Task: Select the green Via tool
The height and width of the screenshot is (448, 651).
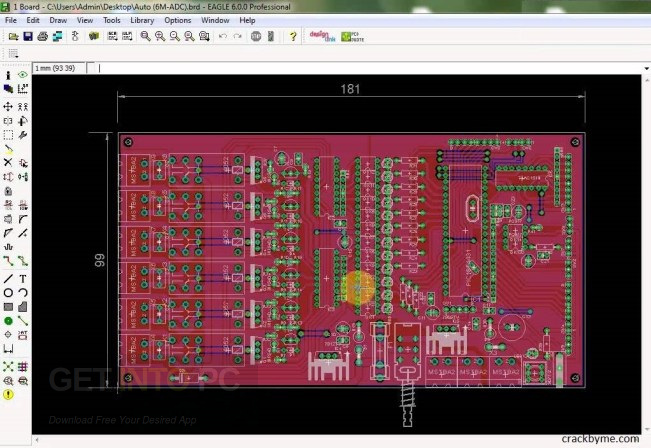Action: click(x=8, y=321)
